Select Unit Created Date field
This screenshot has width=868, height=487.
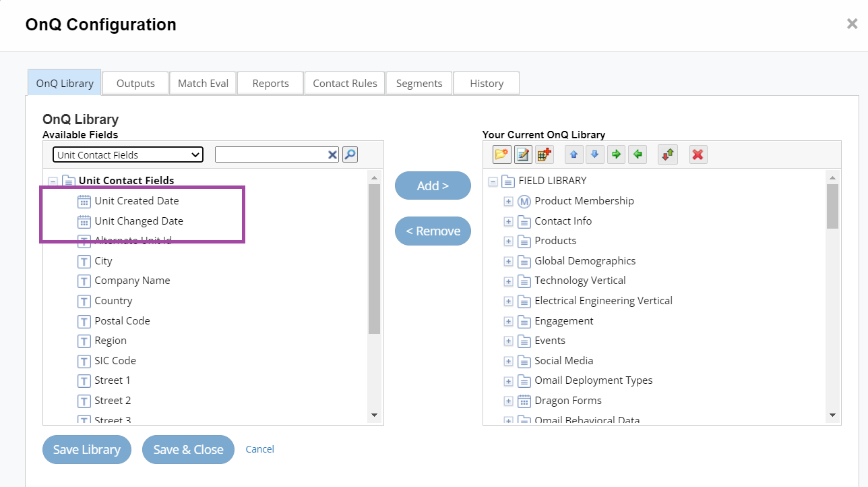point(136,201)
